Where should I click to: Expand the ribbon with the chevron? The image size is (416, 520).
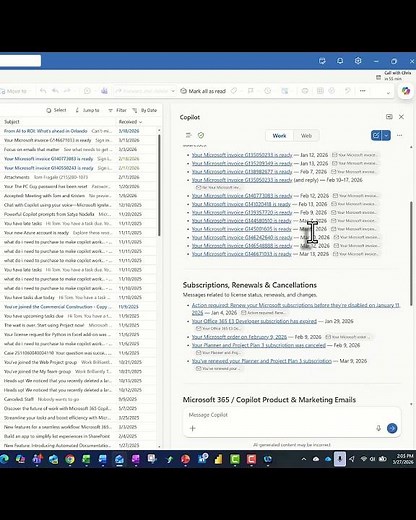pos(388,93)
